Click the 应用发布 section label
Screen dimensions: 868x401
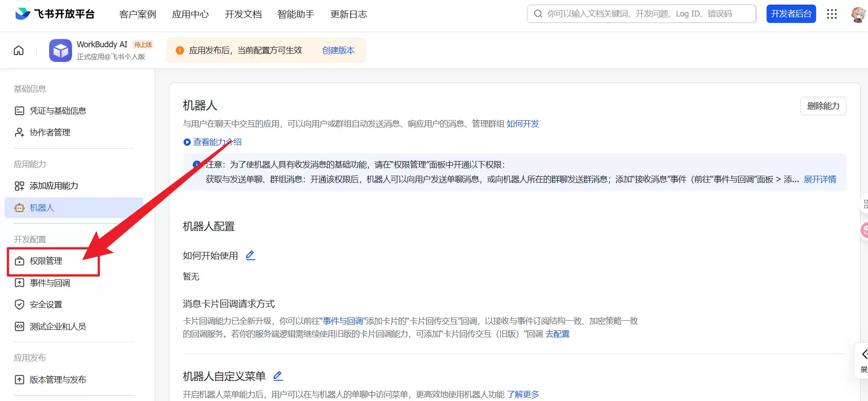pos(30,358)
